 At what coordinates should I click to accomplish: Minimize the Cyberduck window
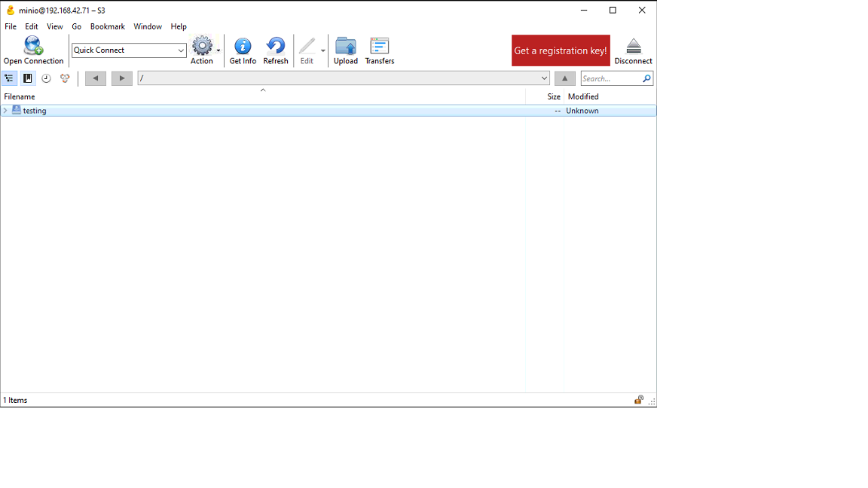584,10
